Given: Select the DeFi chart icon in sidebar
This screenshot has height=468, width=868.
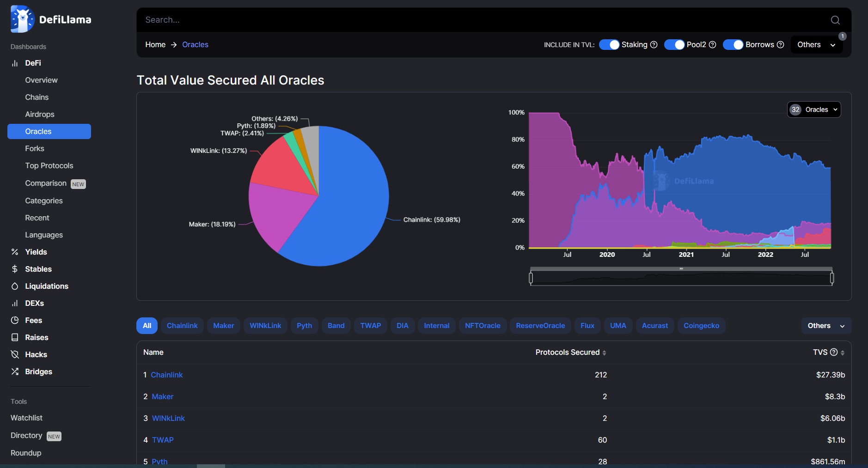Looking at the screenshot, I should (15, 63).
